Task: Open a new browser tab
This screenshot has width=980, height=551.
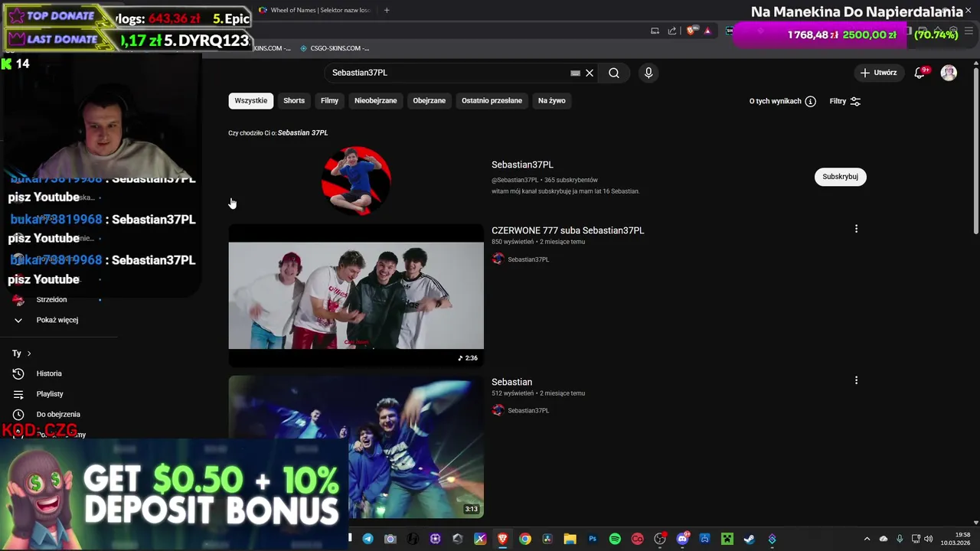Action: 387,10
